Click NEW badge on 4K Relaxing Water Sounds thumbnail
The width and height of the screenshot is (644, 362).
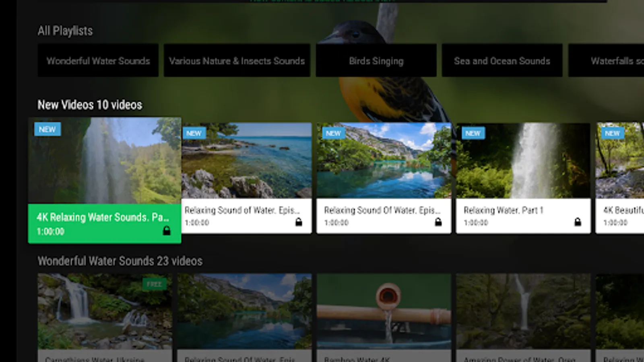(x=47, y=129)
